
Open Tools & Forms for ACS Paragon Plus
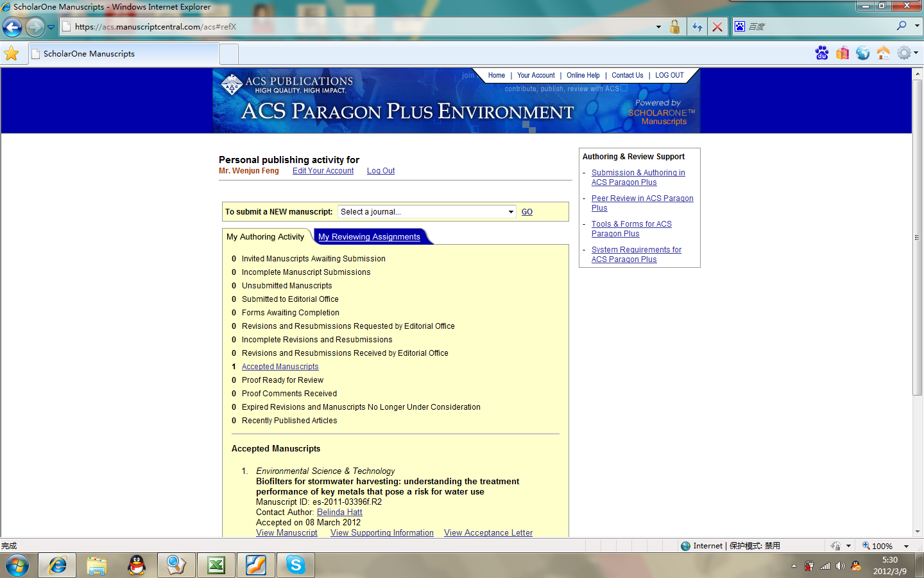(x=631, y=229)
